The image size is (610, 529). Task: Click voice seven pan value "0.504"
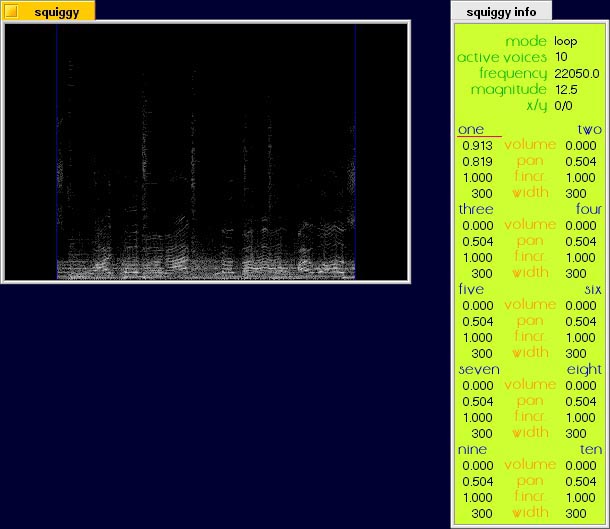tap(477, 402)
